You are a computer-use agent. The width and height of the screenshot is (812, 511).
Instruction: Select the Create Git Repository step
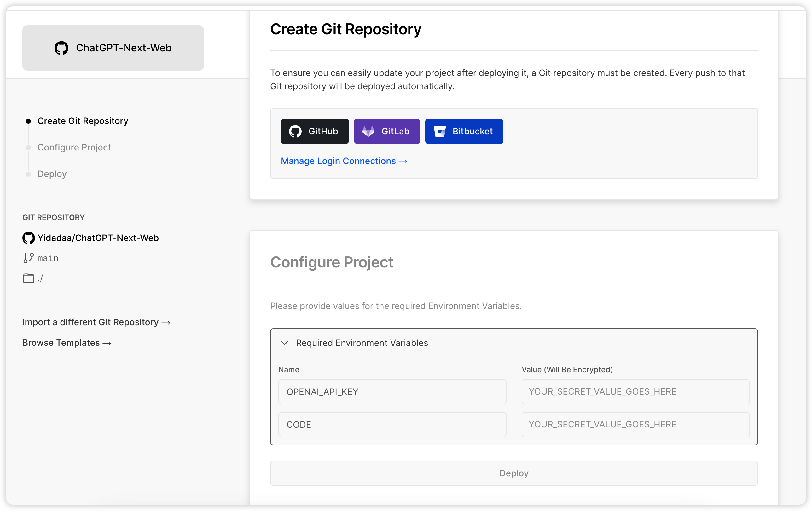point(83,121)
